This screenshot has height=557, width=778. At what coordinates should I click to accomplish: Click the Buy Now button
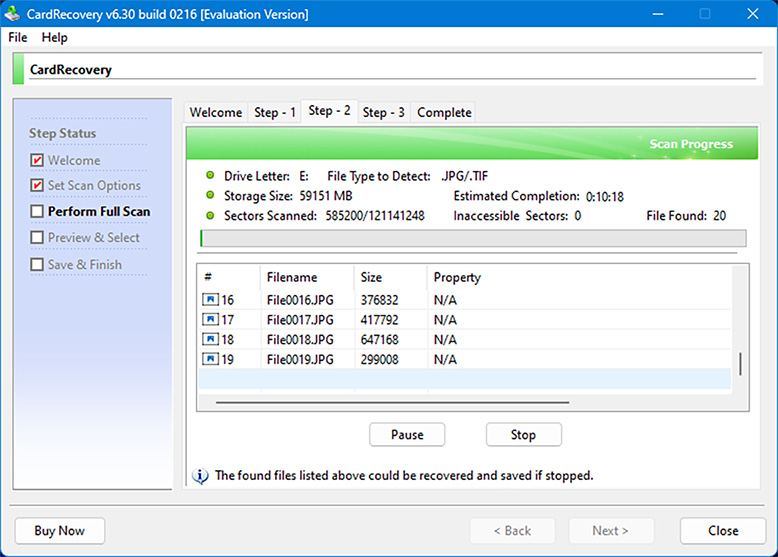coord(60,531)
